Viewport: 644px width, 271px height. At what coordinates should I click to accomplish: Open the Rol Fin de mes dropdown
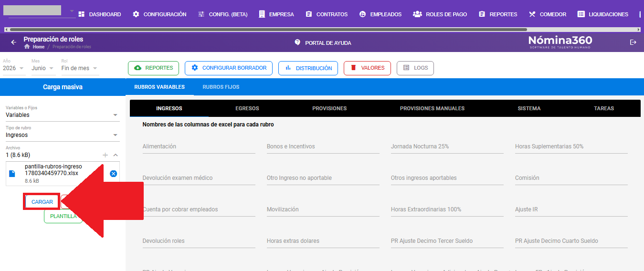click(80, 68)
